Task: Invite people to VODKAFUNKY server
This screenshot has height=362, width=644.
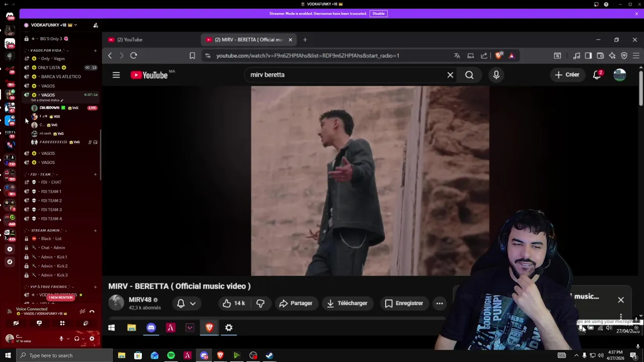Action: [x=96, y=25]
